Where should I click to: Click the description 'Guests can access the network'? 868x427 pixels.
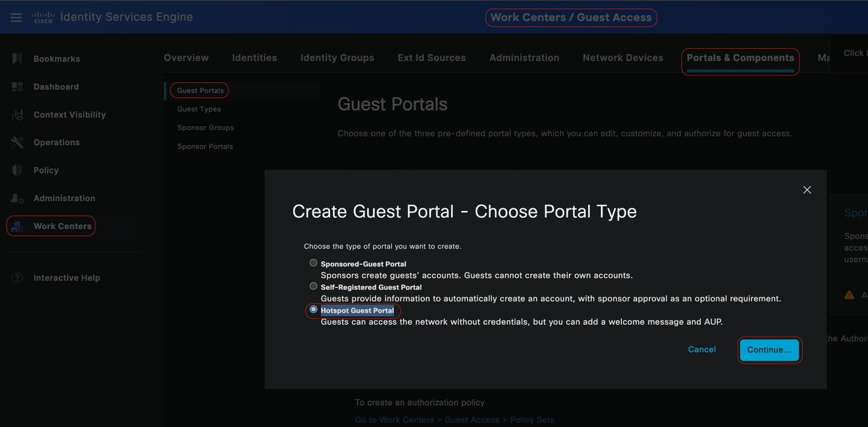click(x=521, y=321)
